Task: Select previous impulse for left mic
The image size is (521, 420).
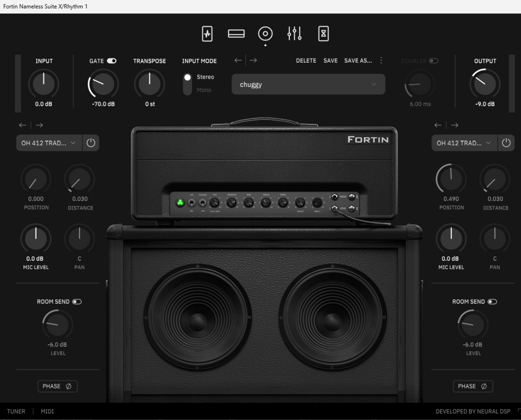Action: click(22, 125)
